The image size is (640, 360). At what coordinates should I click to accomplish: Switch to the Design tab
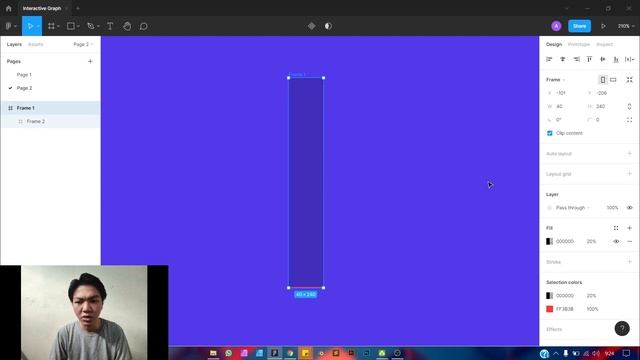(554, 44)
